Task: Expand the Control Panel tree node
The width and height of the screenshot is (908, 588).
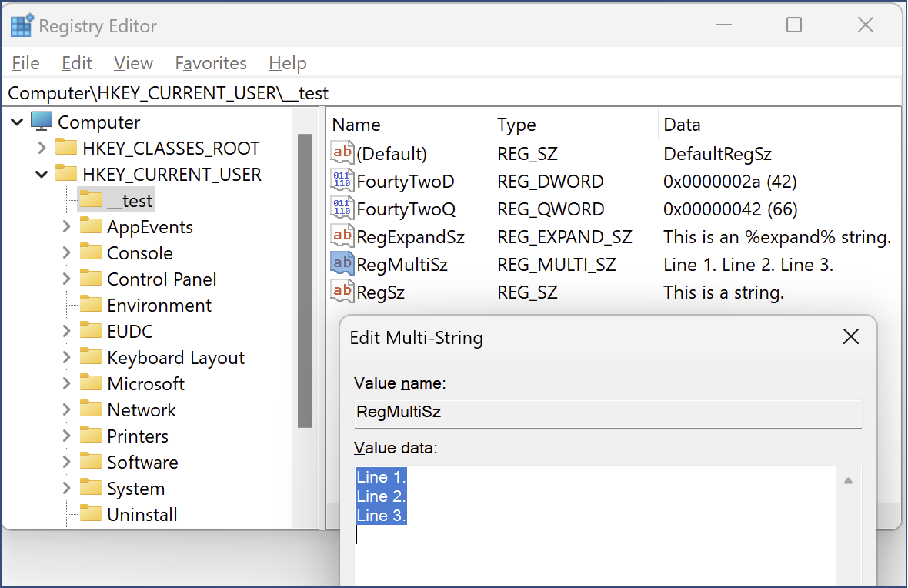Action: click(x=66, y=279)
